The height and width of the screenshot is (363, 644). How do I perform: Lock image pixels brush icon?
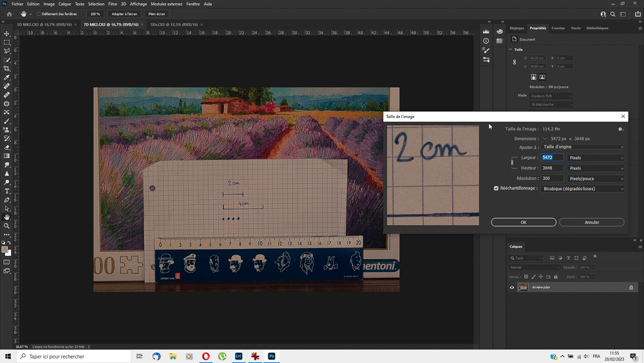[x=533, y=277]
